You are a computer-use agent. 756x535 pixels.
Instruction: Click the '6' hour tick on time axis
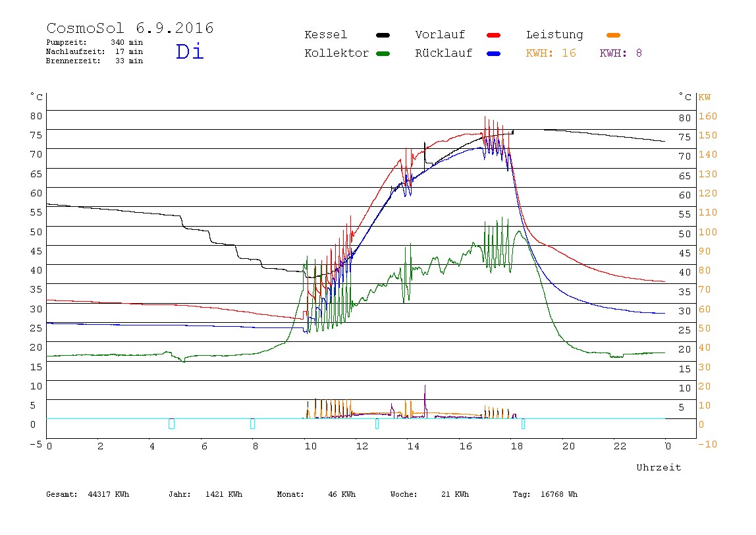click(204, 446)
